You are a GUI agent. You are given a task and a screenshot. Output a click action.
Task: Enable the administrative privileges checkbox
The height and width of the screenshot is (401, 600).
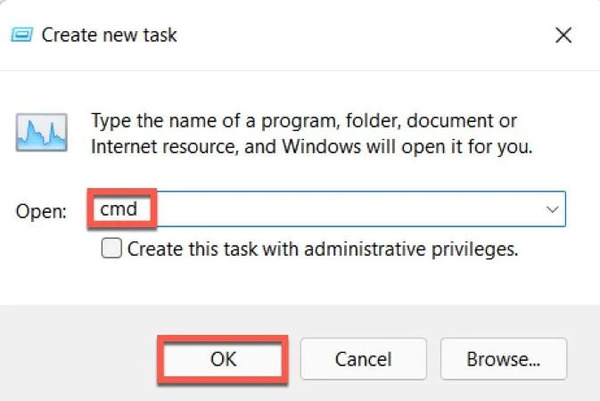pyautogui.click(x=111, y=248)
